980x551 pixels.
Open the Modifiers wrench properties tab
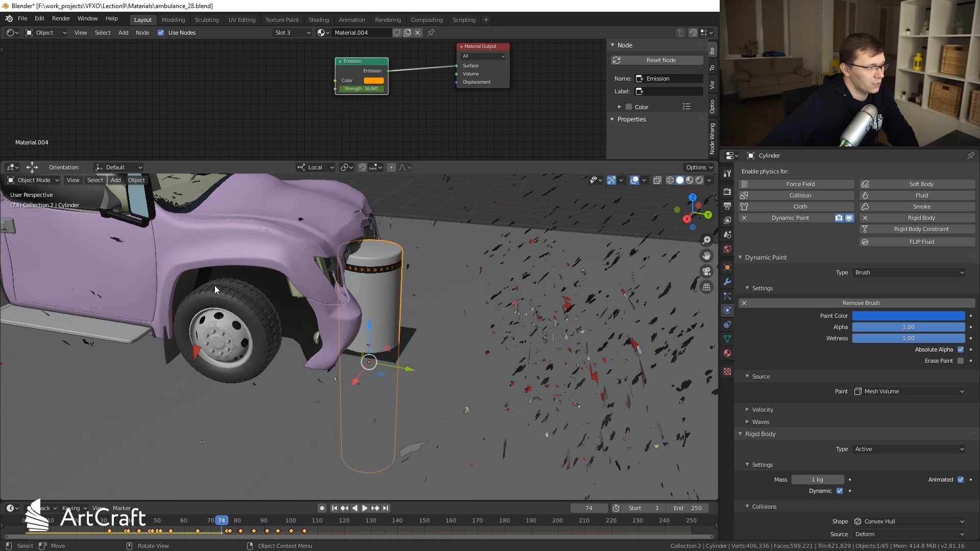727,282
